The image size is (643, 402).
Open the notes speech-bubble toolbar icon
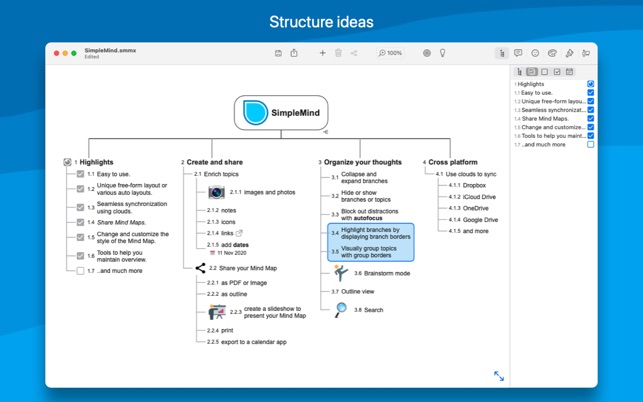[x=518, y=53]
